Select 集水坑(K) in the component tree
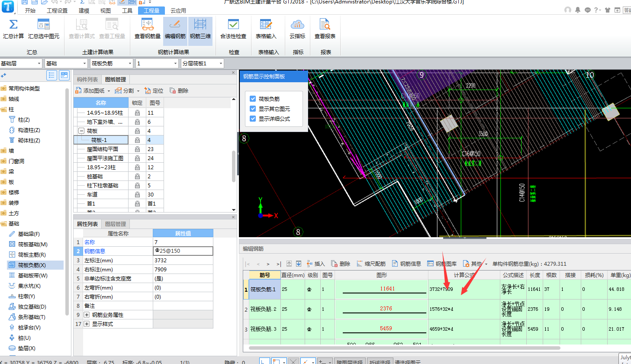The width and height of the screenshot is (631, 364). click(x=29, y=286)
